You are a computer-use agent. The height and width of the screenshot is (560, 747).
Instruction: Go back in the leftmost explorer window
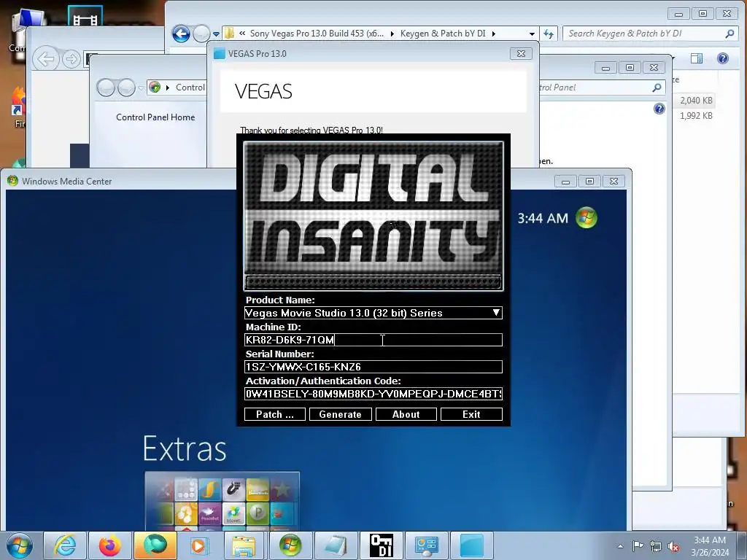click(x=46, y=60)
